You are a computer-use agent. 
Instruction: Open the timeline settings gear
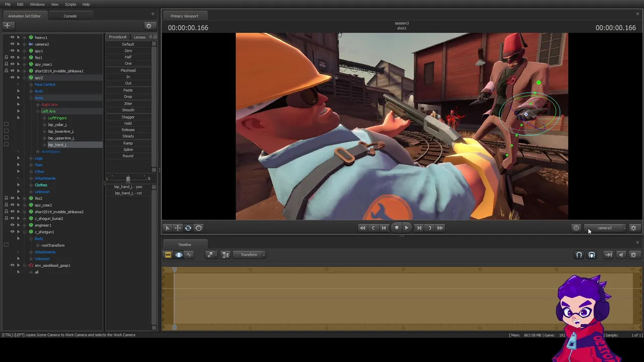pos(633,255)
